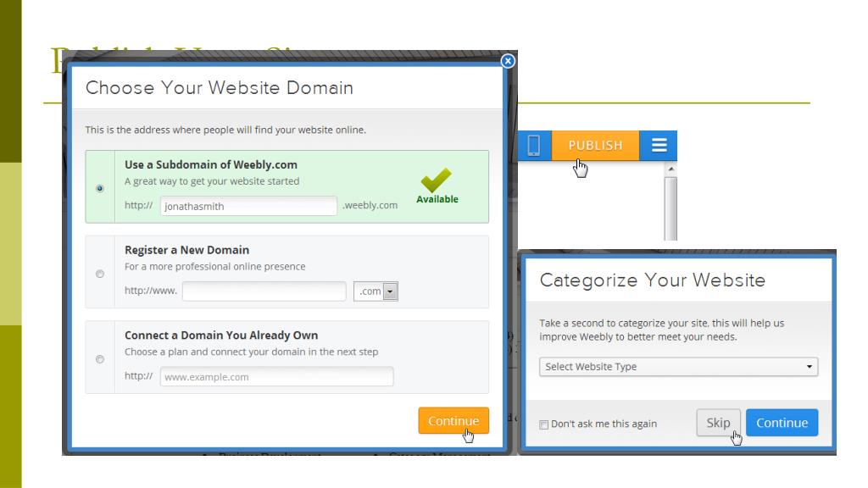Screen dimensions: 868x488
Task: Select the Register a New Domain radio button
Action: coord(100,274)
